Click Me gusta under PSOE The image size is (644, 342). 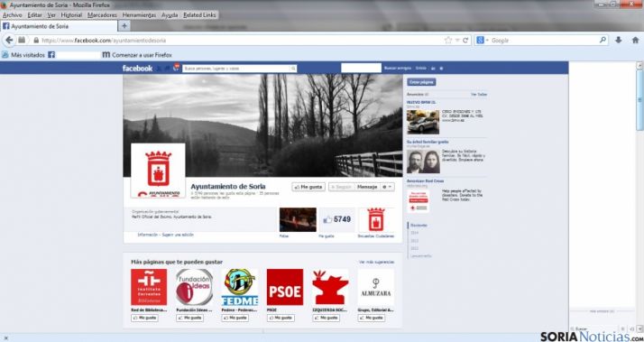(x=281, y=319)
